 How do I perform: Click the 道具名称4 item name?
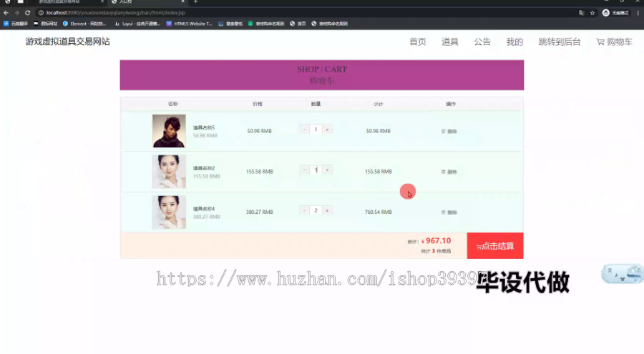tap(204, 209)
